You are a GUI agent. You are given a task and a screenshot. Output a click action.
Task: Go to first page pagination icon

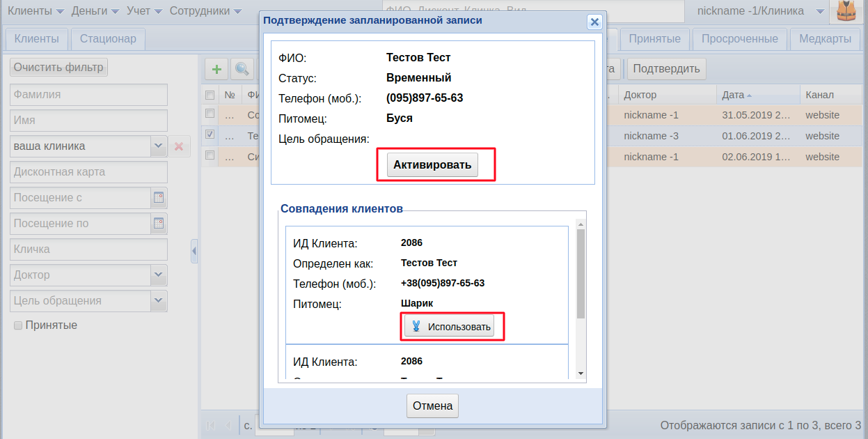210,425
